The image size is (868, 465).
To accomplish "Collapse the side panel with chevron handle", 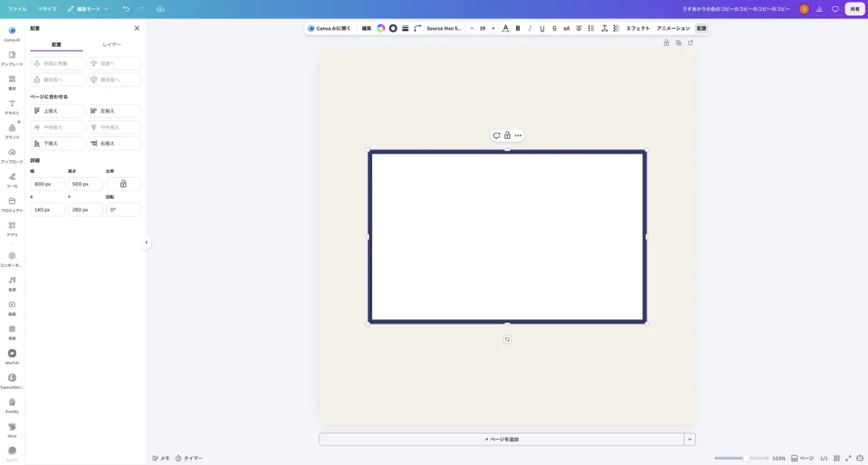I will pos(146,242).
